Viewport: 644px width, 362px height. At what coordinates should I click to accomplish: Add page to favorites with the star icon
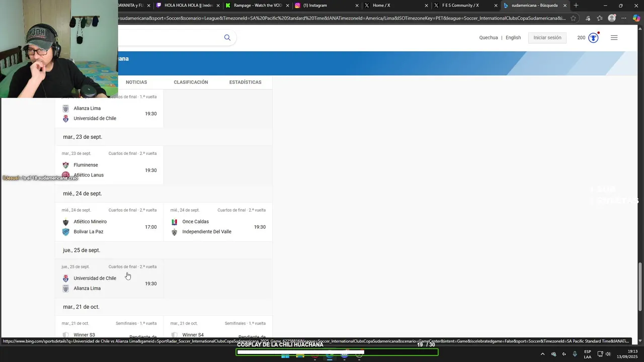coord(573,18)
